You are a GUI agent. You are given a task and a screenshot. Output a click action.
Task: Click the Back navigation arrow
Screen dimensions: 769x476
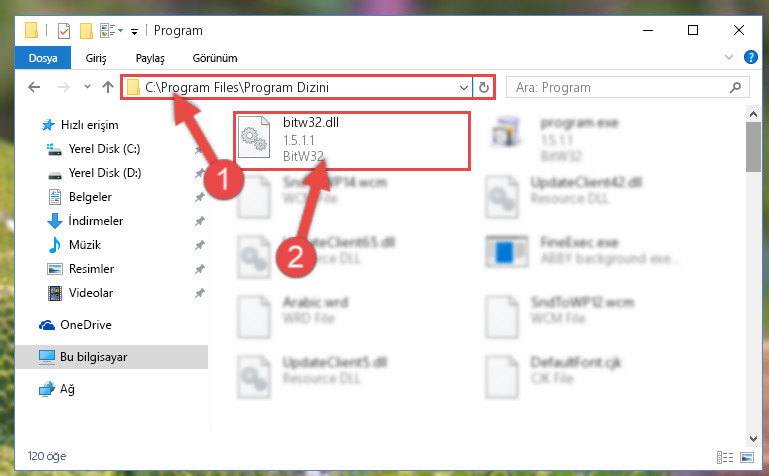pyautogui.click(x=34, y=87)
